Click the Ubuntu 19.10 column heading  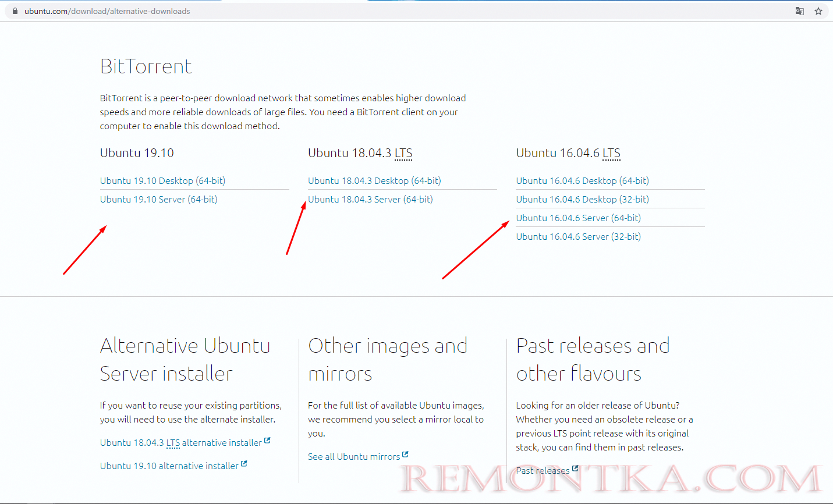(137, 153)
